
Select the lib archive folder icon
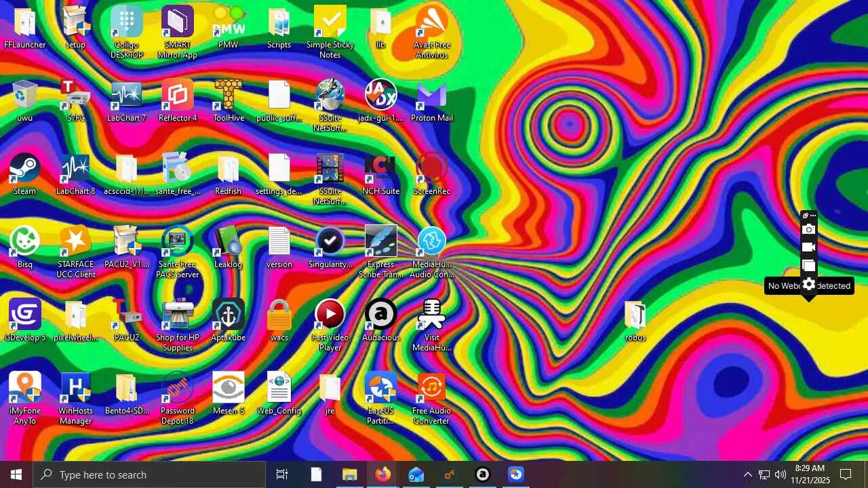click(381, 28)
